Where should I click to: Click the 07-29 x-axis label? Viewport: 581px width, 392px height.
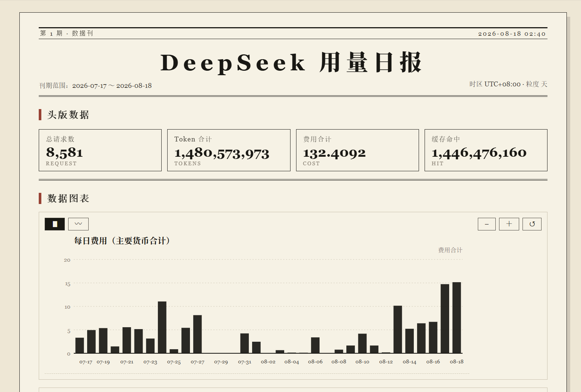coord(221,362)
